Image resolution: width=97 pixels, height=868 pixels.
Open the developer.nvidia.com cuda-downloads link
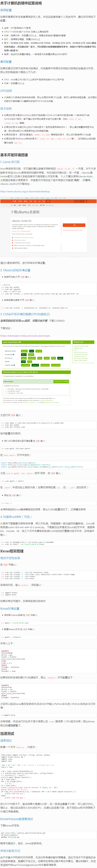(25, 336)
